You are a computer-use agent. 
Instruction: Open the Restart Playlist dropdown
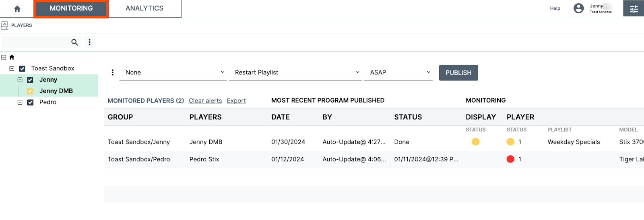(x=295, y=72)
